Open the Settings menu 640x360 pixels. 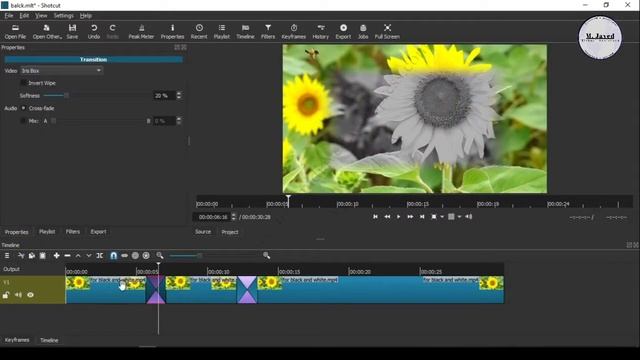64,16
